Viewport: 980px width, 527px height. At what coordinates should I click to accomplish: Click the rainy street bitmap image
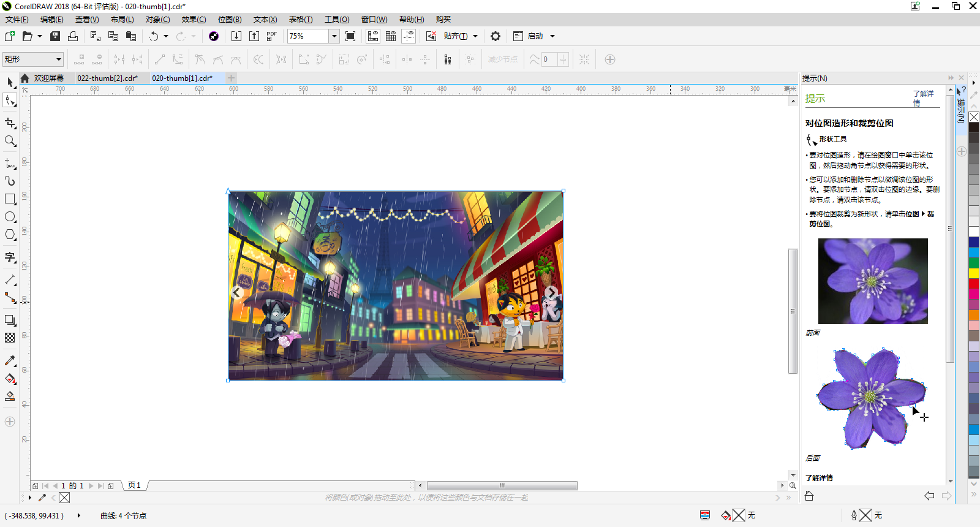pyautogui.click(x=396, y=286)
